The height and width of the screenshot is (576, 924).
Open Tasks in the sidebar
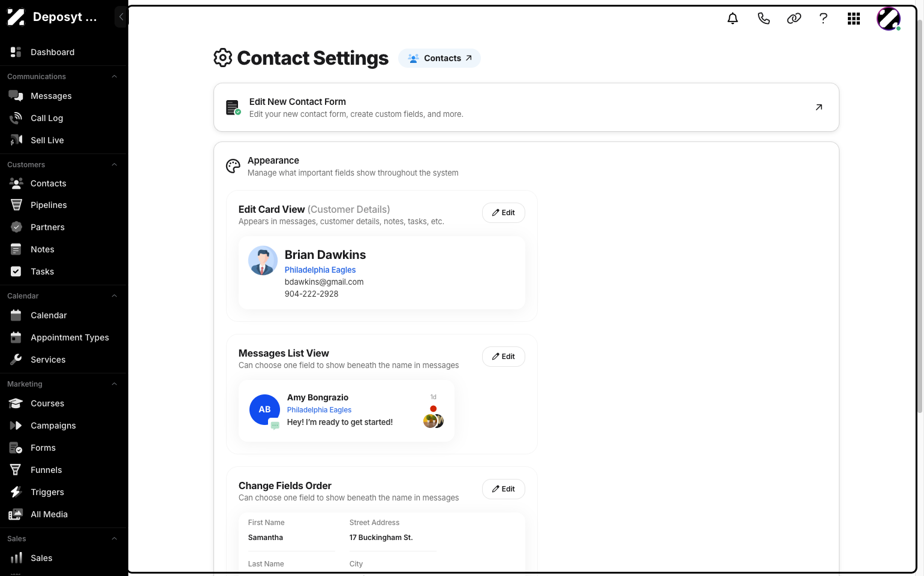(64, 272)
